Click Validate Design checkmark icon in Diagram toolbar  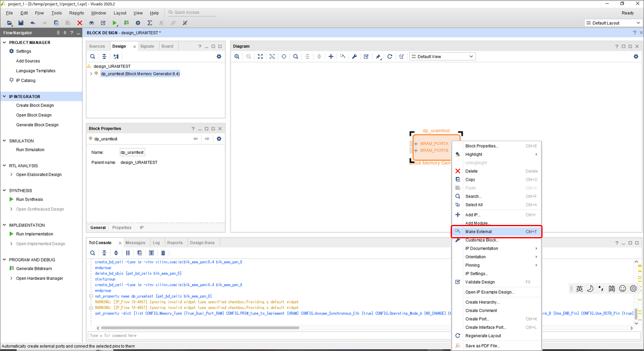366,57
